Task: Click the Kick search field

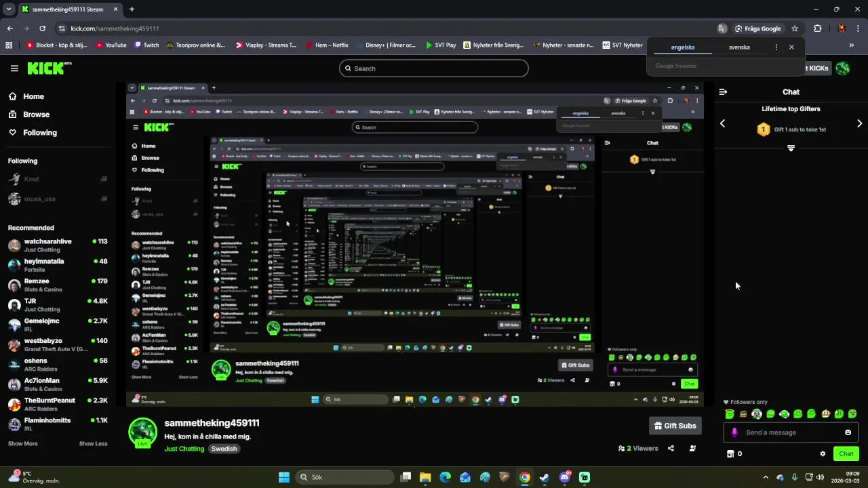Action: pyautogui.click(x=434, y=68)
